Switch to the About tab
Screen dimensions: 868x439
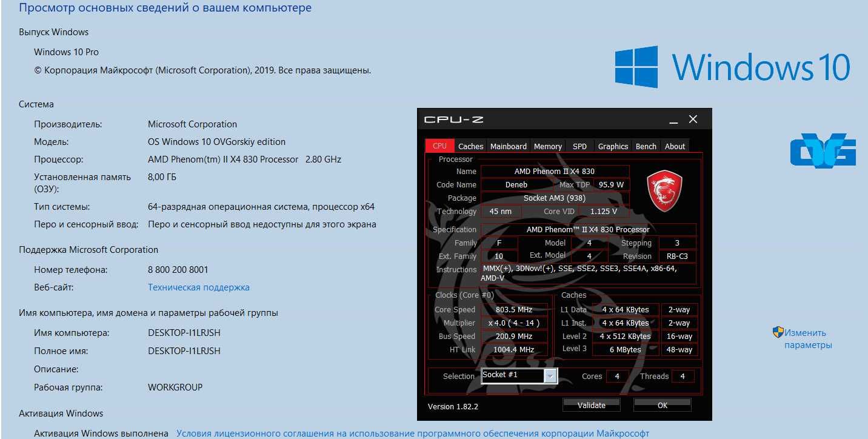click(675, 146)
